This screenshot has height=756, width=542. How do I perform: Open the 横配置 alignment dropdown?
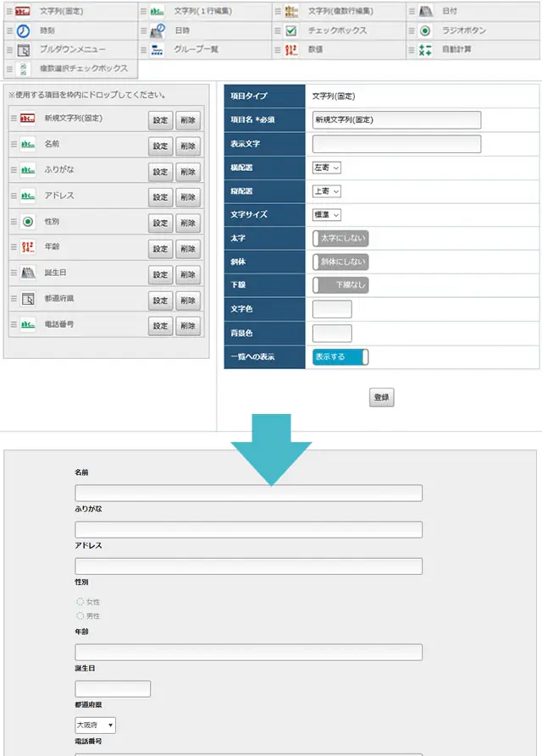(x=327, y=168)
